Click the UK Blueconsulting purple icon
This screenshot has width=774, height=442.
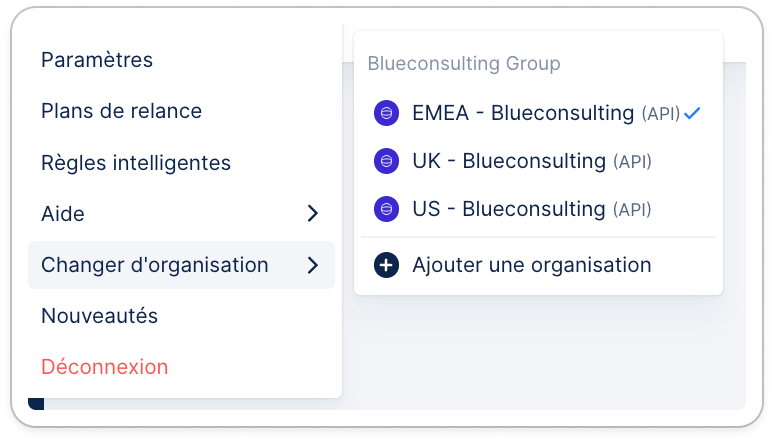386,161
